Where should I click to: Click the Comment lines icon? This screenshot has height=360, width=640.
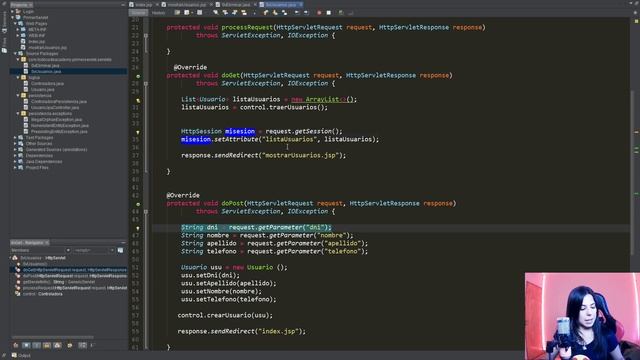pos(341,13)
